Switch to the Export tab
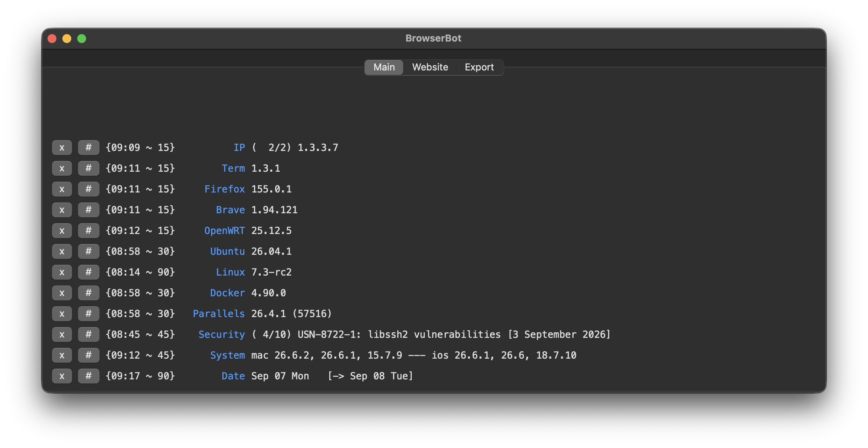 tap(479, 67)
